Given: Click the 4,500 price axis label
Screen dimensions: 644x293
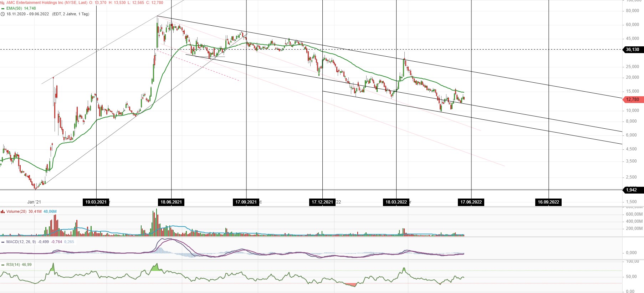Looking at the screenshot, I should tap(632, 149).
